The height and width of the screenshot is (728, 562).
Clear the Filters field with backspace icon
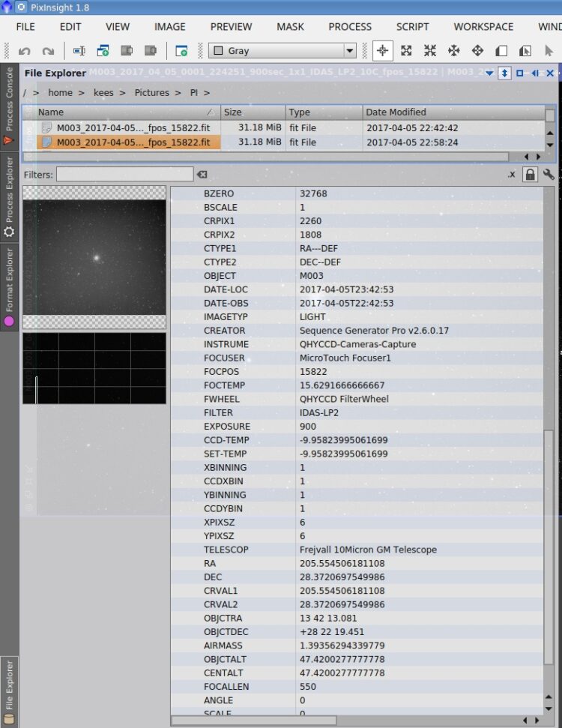click(x=202, y=175)
